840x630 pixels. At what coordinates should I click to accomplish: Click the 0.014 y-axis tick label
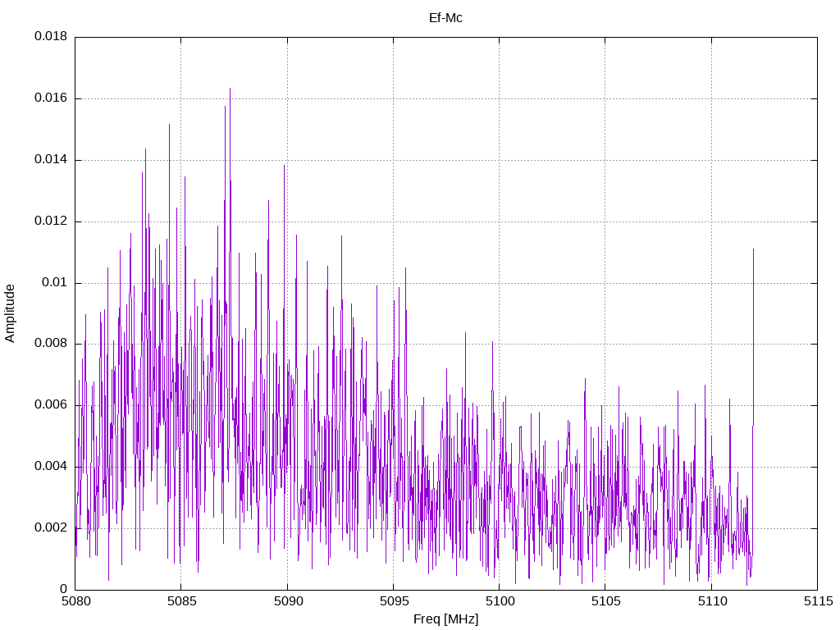50,160
